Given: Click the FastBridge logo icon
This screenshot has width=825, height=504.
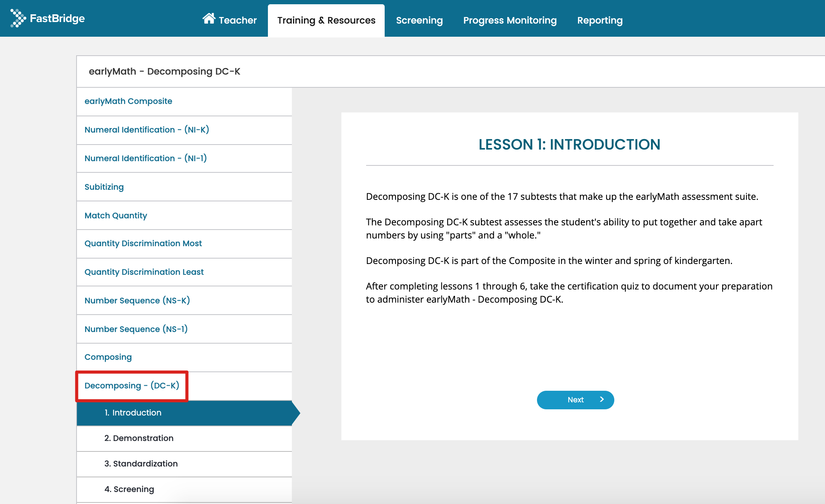Looking at the screenshot, I should coord(18,18).
